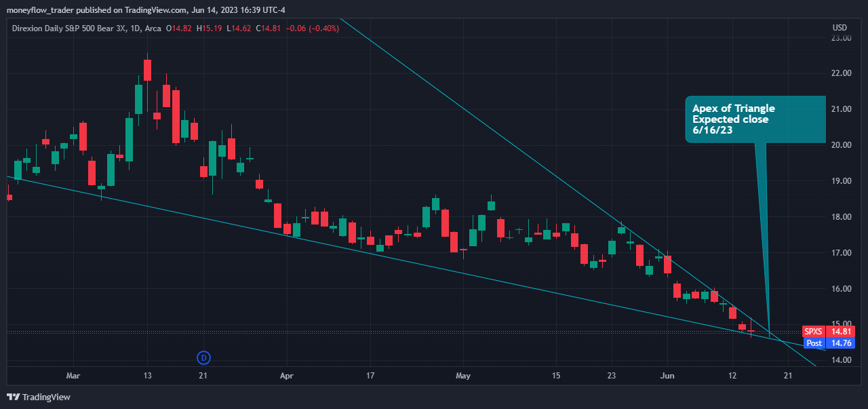Click the '23' date label on time axis
This screenshot has width=868, height=409.
612,375
